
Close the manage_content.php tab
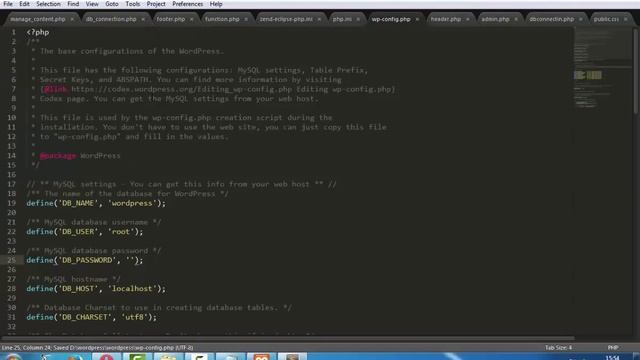click(x=72, y=19)
